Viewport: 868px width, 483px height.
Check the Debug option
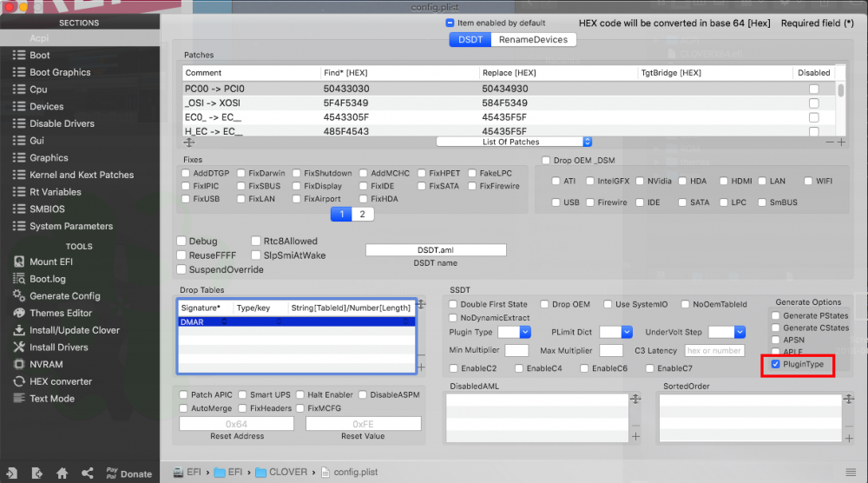tap(181, 241)
